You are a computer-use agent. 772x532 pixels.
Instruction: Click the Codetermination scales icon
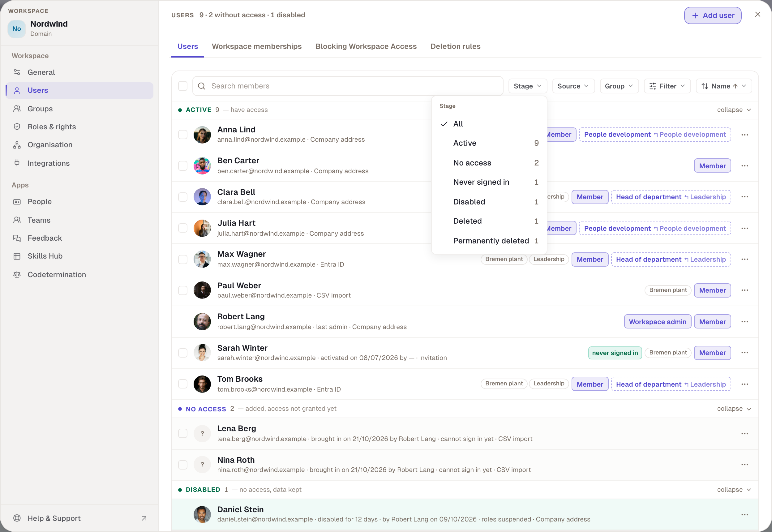17,274
